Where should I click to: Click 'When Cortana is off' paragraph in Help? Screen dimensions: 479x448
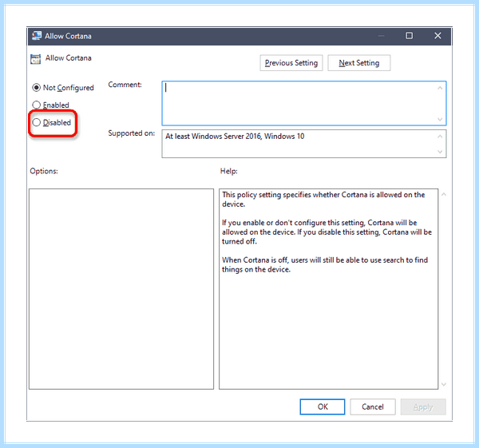pyautogui.click(x=325, y=264)
